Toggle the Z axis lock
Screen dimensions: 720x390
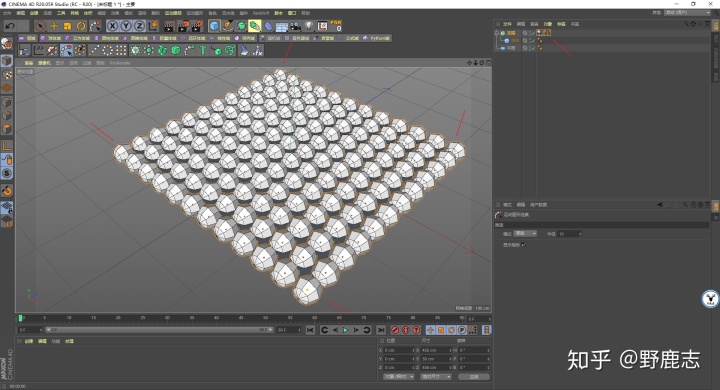[140, 26]
